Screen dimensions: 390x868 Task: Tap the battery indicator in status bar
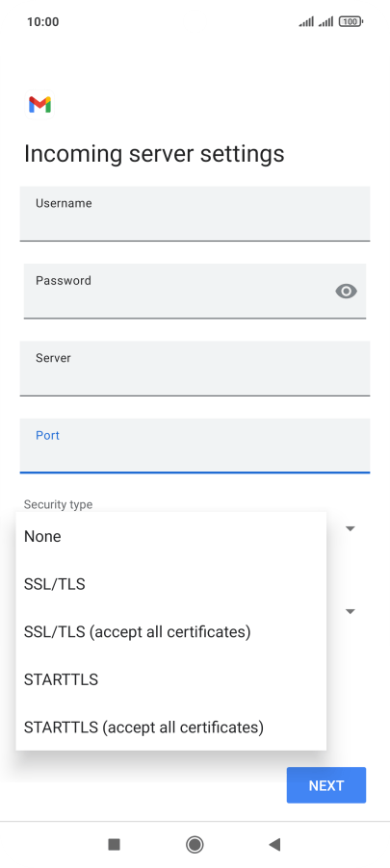pyautogui.click(x=351, y=22)
